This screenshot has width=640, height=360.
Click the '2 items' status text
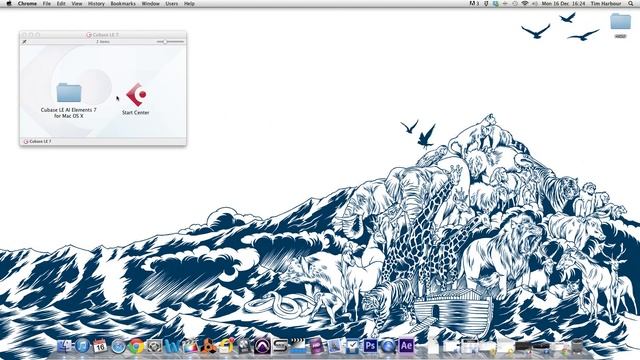(103, 42)
